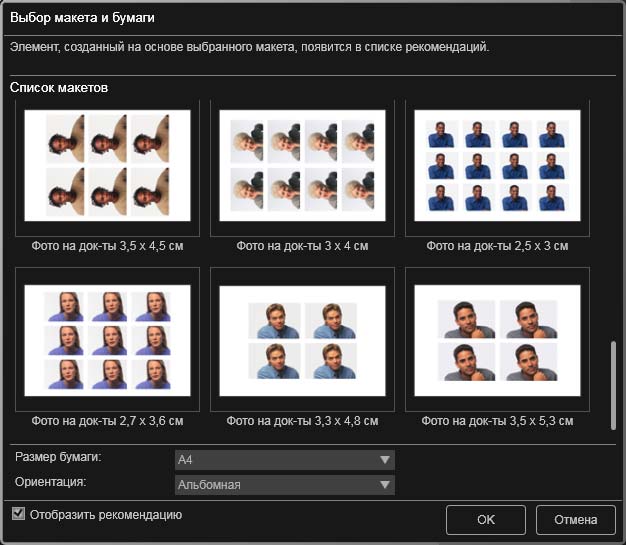Cancel the dialog with Отмена button
626x545 pixels.
(575, 519)
